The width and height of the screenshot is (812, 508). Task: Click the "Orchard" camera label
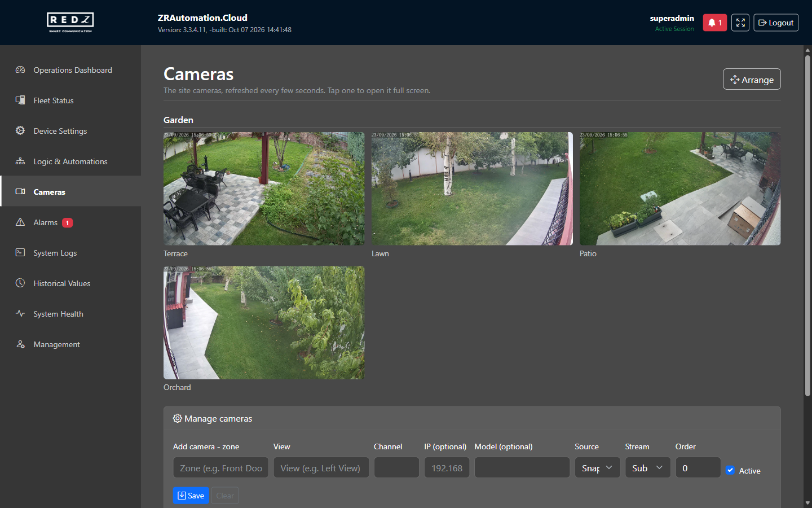177,387
